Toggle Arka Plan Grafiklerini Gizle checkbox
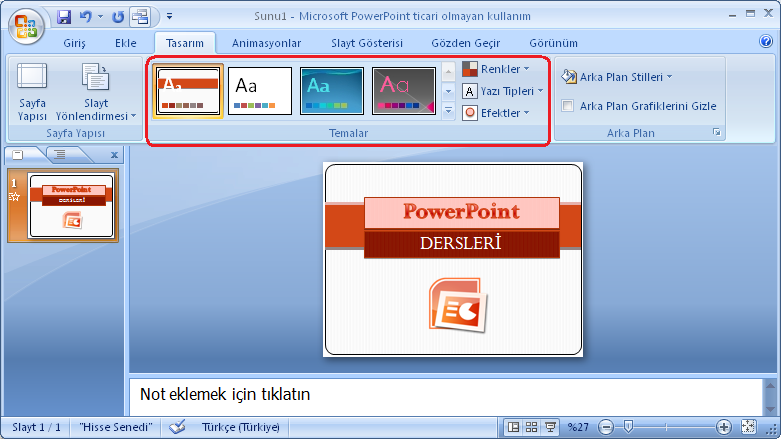 pos(567,106)
